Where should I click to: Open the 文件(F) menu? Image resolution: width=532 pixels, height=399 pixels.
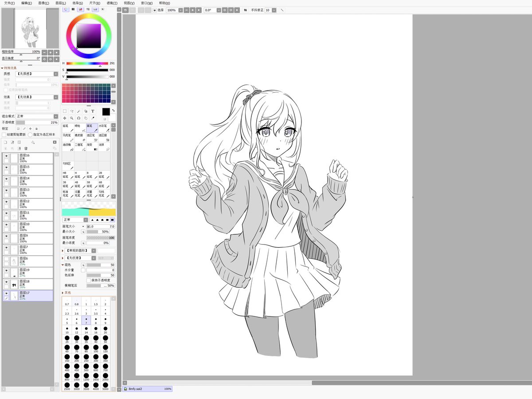coord(9,3)
